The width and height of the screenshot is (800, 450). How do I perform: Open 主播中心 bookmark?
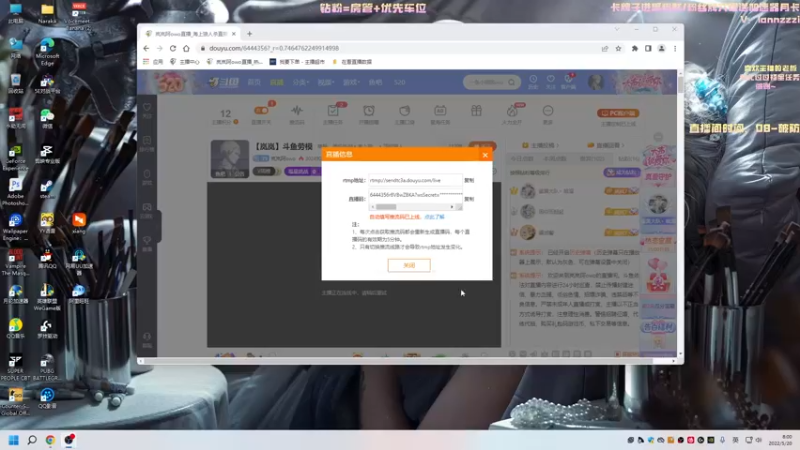click(x=185, y=62)
